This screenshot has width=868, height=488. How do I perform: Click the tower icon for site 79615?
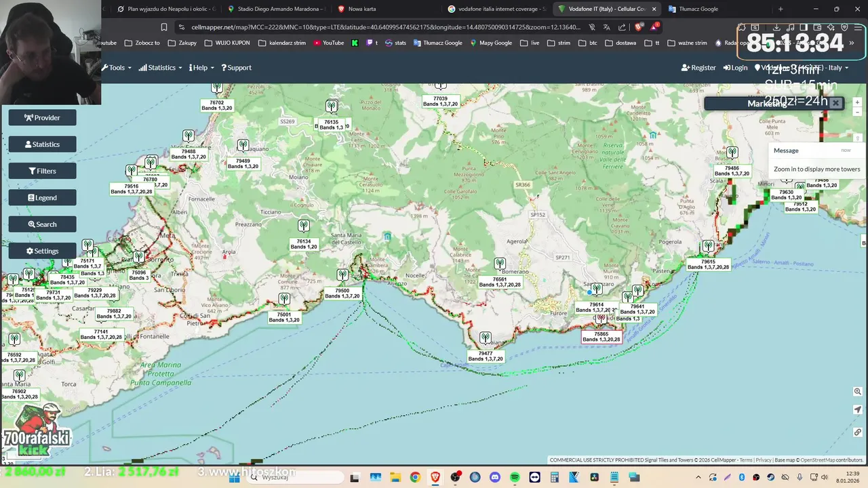click(708, 245)
